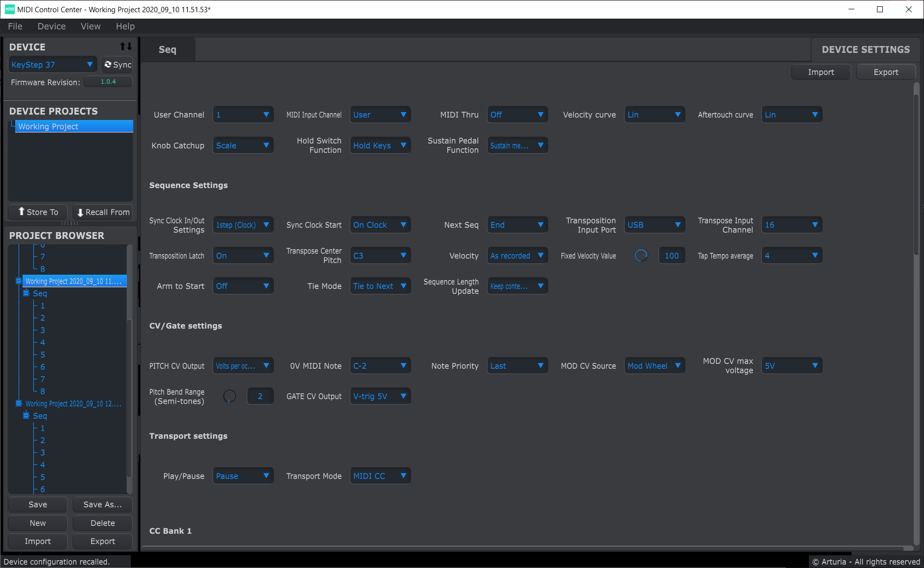Click project browser Import button
The width and height of the screenshot is (924, 568).
pos(38,541)
